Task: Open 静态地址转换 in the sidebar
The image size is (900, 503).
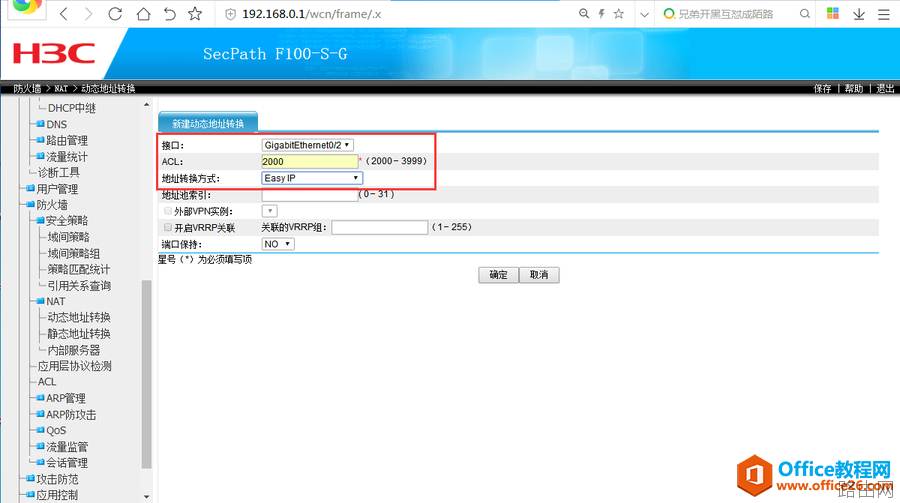Action: pos(79,334)
